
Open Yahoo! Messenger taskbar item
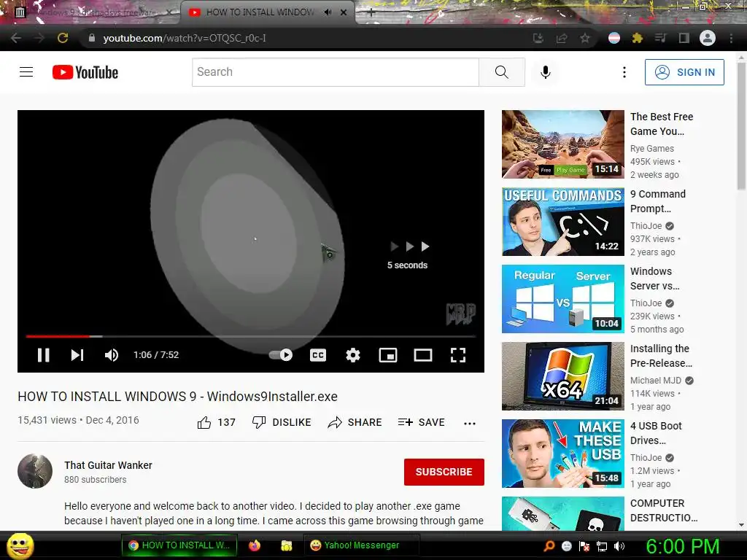pos(361,545)
